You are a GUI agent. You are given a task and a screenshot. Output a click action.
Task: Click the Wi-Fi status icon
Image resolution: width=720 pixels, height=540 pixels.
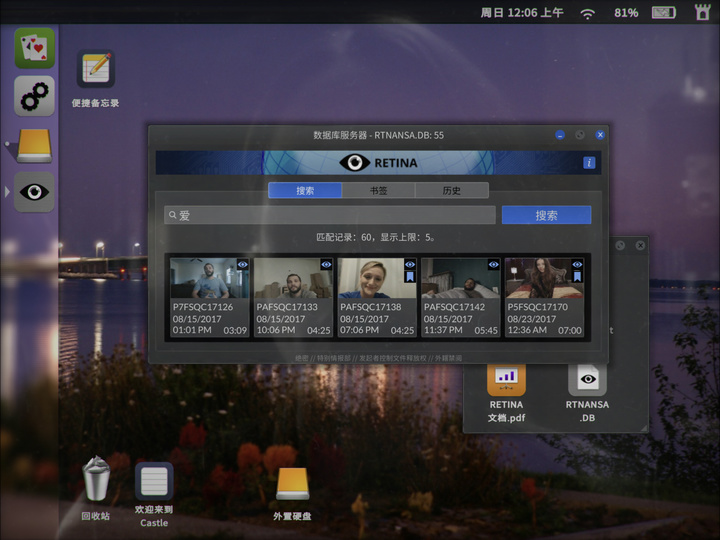[x=587, y=13]
